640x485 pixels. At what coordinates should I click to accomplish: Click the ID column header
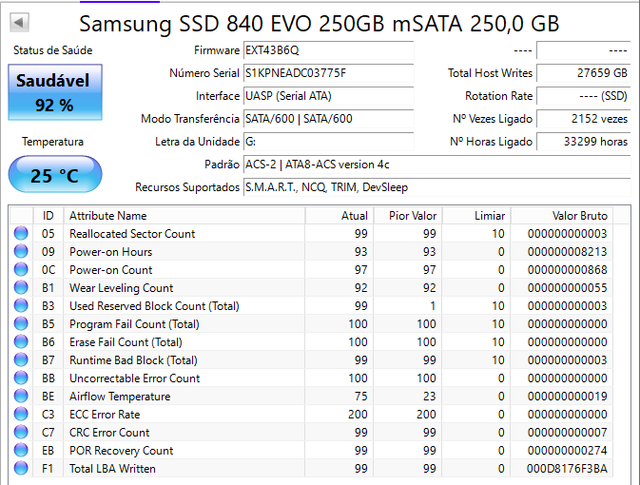(x=48, y=216)
